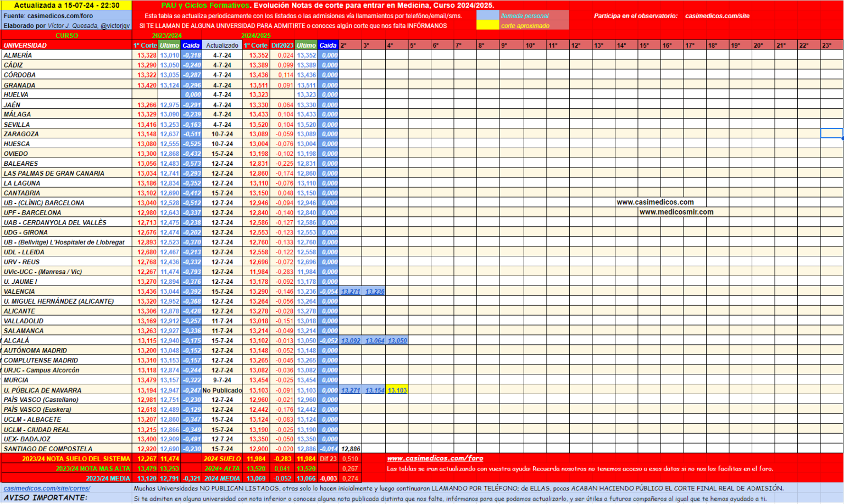
Task: Open the casimedicos.com/site/cortes/ link
Action: click(47, 488)
